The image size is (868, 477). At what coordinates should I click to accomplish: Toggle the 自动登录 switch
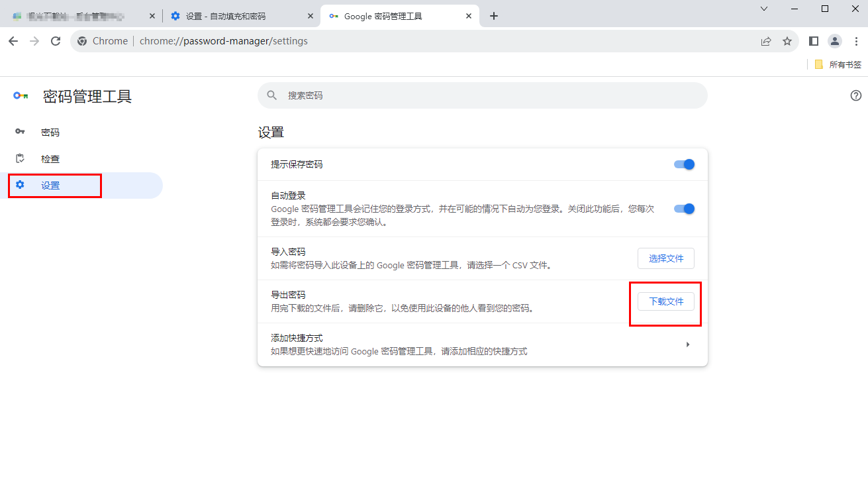pyautogui.click(x=684, y=209)
